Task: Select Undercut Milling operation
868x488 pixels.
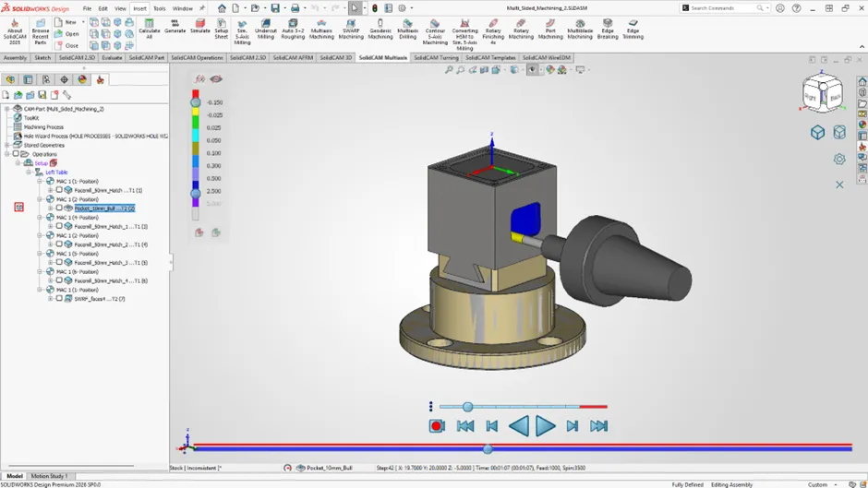Action: [x=266, y=29]
